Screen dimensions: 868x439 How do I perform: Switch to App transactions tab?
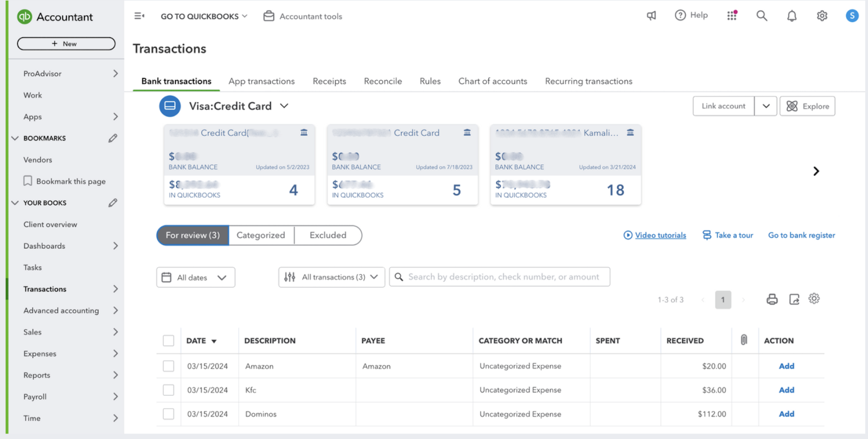pyautogui.click(x=261, y=81)
